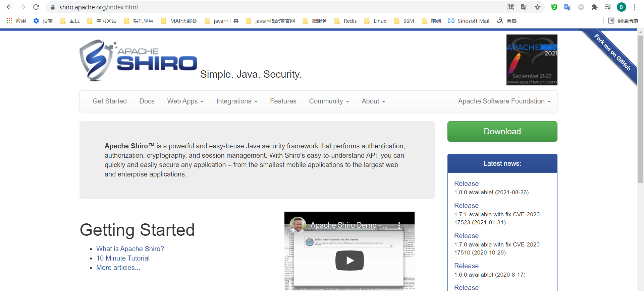Image resolution: width=644 pixels, height=291 pixels.
Task: Open the 10 Minute Tutorial link
Action: coord(123,258)
